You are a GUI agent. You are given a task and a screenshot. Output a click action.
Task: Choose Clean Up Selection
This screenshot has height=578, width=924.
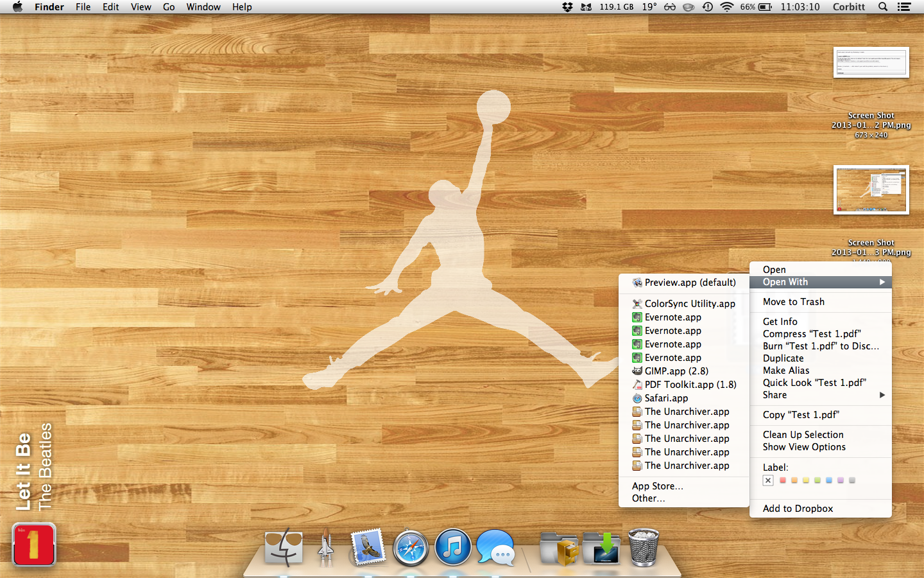point(821,435)
